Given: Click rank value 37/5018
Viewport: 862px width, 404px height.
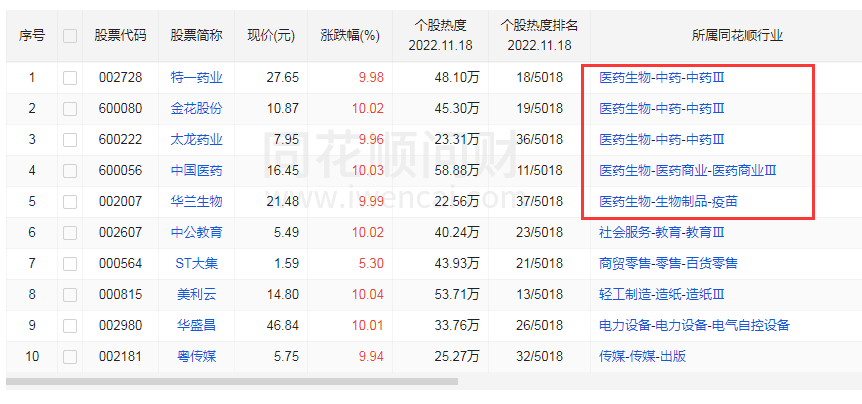Looking at the screenshot, I should pyautogui.click(x=539, y=201).
